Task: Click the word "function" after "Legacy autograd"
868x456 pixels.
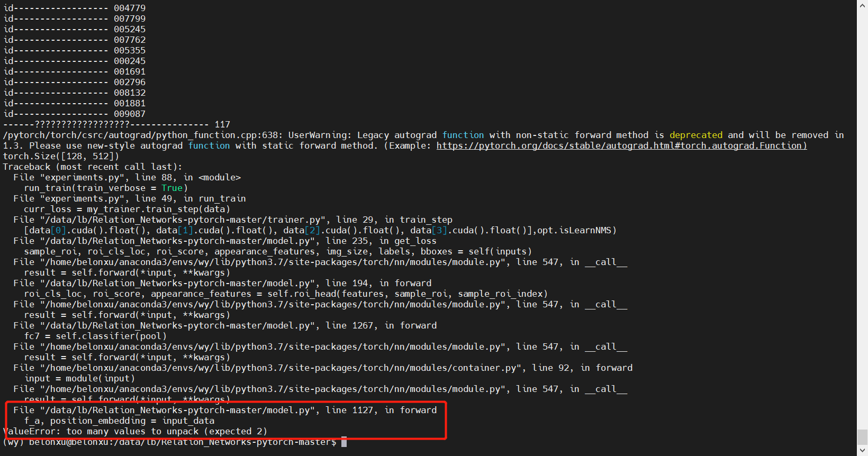Action: click(463, 135)
